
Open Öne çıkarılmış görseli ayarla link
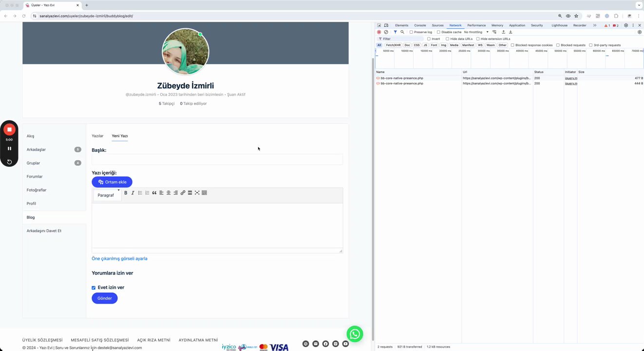tap(119, 258)
